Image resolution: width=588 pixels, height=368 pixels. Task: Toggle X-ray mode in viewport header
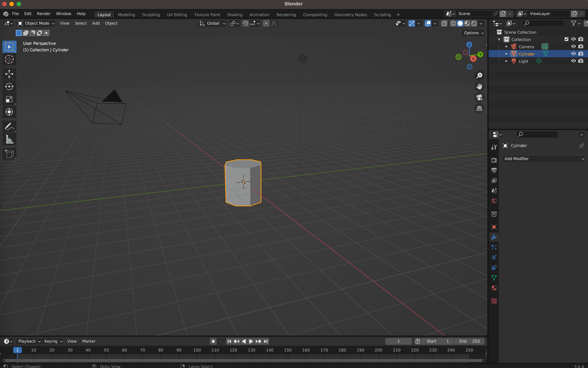point(444,23)
